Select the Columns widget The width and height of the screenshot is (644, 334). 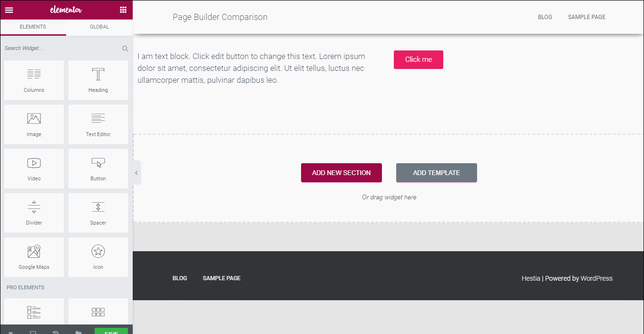point(34,80)
